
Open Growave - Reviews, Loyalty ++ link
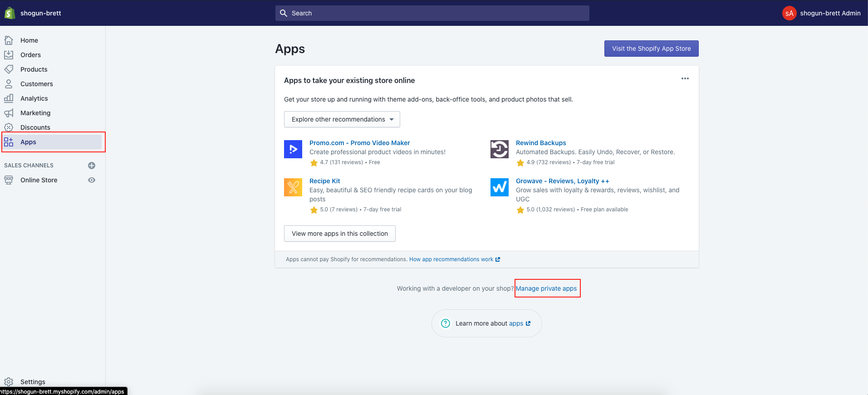pyautogui.click(x=562, y=181)
